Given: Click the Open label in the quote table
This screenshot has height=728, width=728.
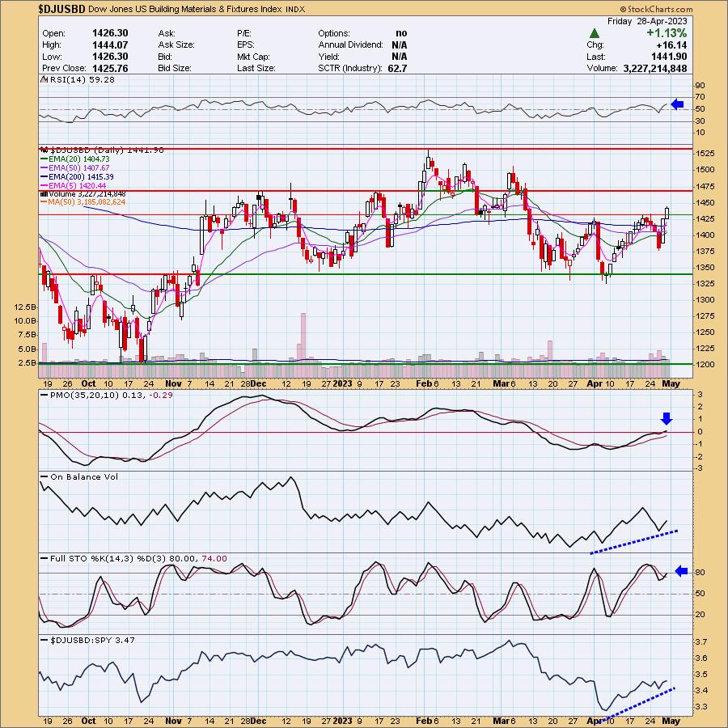Looking at the screenshot, I should 54,33.
